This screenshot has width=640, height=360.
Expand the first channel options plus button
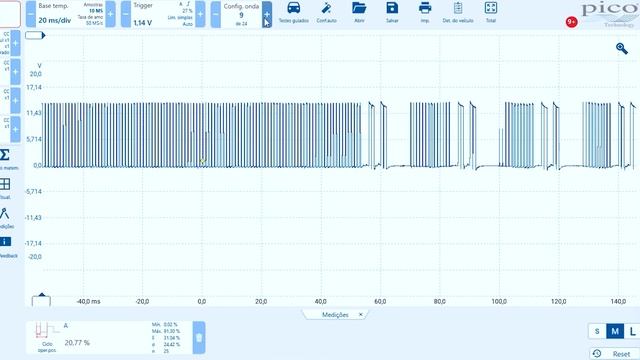click(x=16, y=43)
